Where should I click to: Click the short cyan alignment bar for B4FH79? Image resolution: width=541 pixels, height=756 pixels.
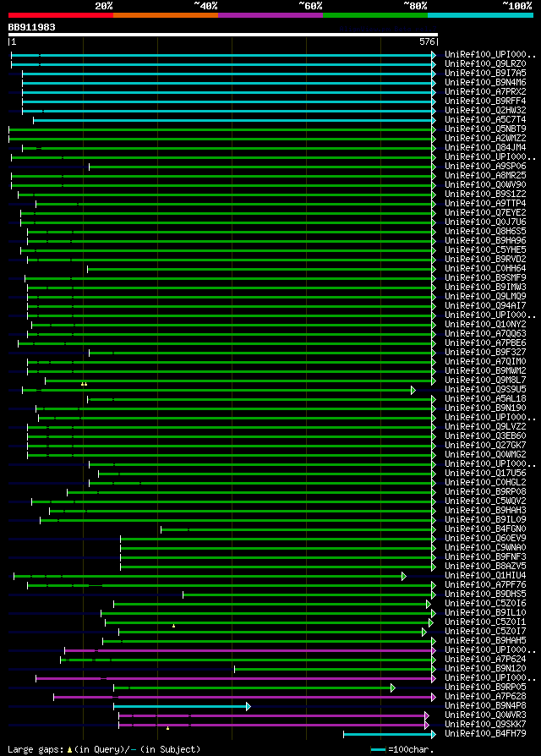pos(389,734)
